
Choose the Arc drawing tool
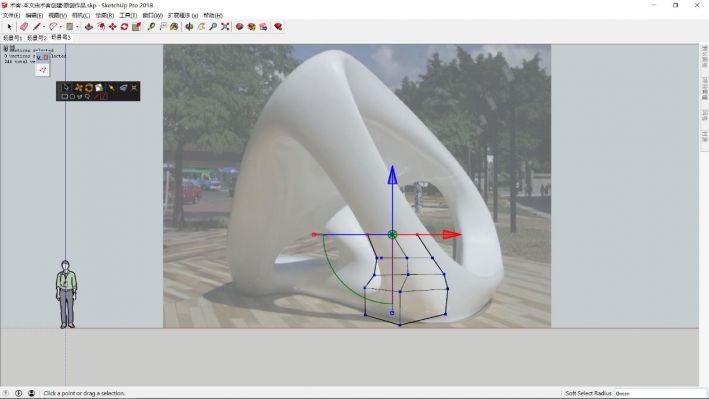(x=53, y=27)
